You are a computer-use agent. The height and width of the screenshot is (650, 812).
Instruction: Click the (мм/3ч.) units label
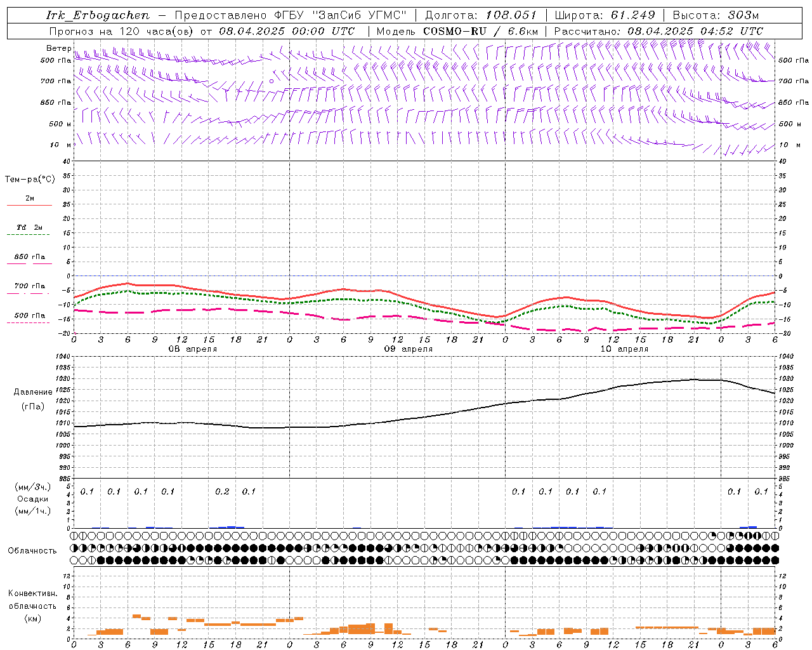pos(33,487)
